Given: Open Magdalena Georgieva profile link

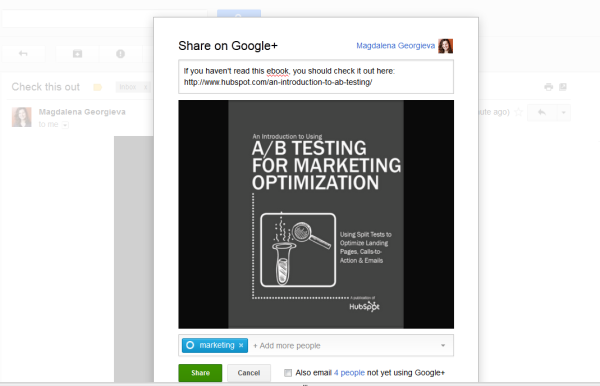Looking at the screenshot, I should click(395, 46).
